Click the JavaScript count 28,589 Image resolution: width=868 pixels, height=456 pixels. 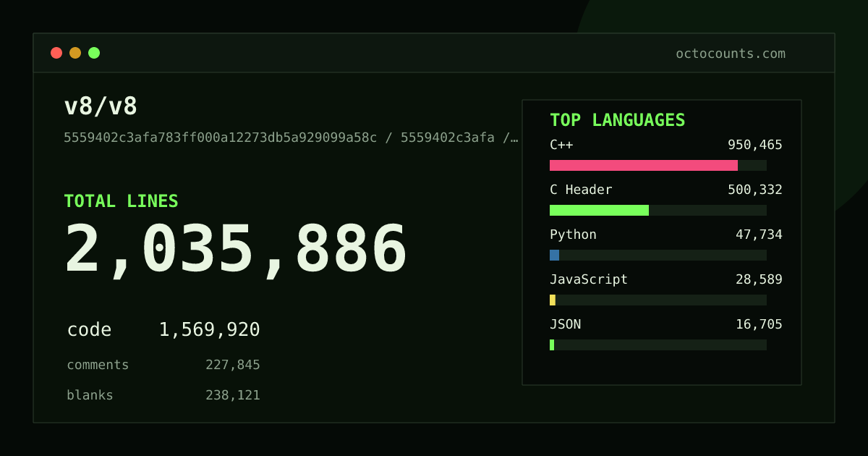[759, 279]
